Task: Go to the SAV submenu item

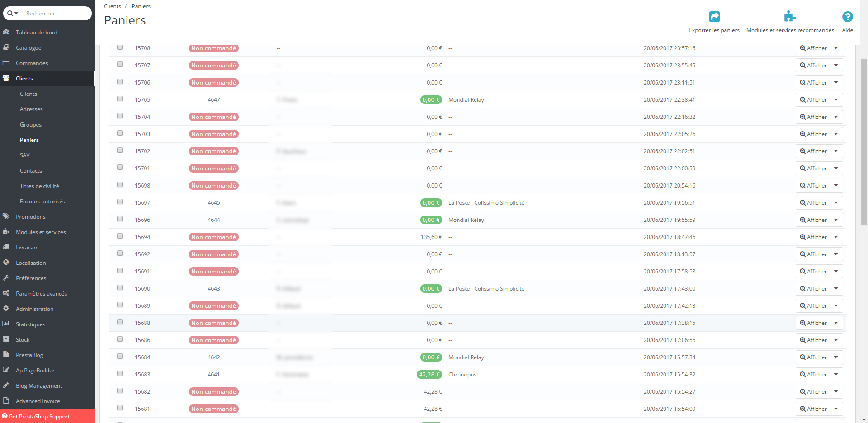Action: [25, 155]
